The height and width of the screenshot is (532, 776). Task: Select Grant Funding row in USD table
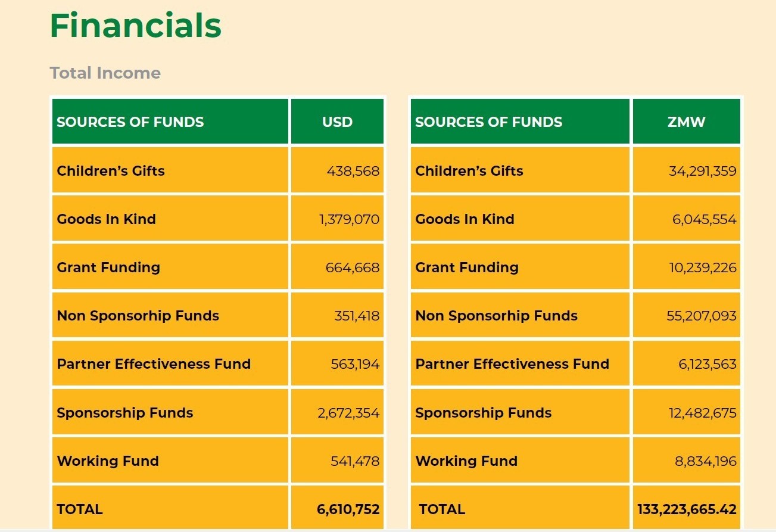[x=218, y=267]
